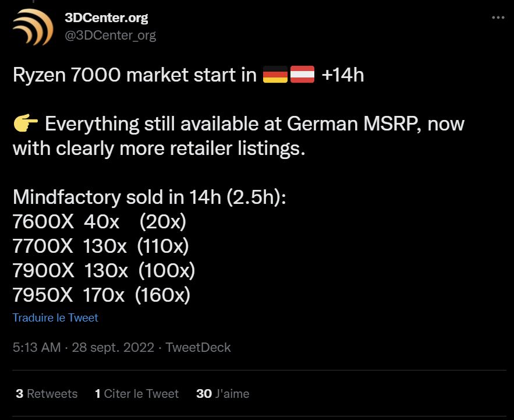Screen dimensions: 514x420
Task: Click the Austrian flag emoji
Action: [x=302, y=75]
